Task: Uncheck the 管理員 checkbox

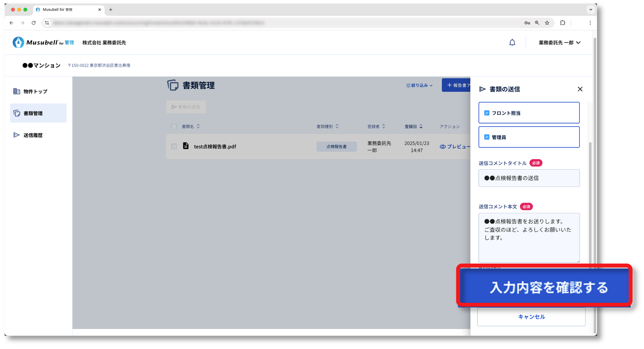Action: (x=487, y=137)
